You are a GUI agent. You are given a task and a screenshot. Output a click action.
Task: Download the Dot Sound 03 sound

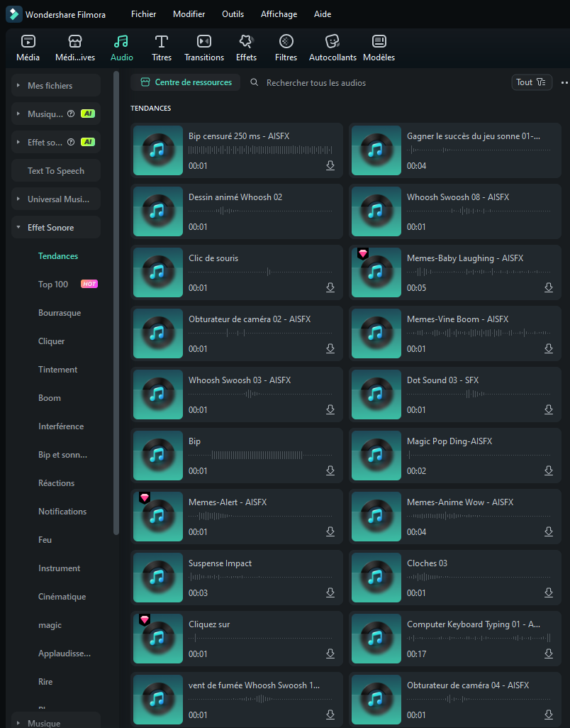click(x=549, y=410)
